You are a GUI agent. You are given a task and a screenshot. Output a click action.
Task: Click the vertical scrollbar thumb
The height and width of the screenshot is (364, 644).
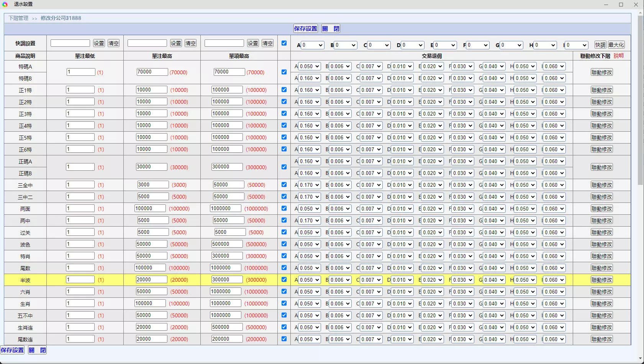point(641,100)
